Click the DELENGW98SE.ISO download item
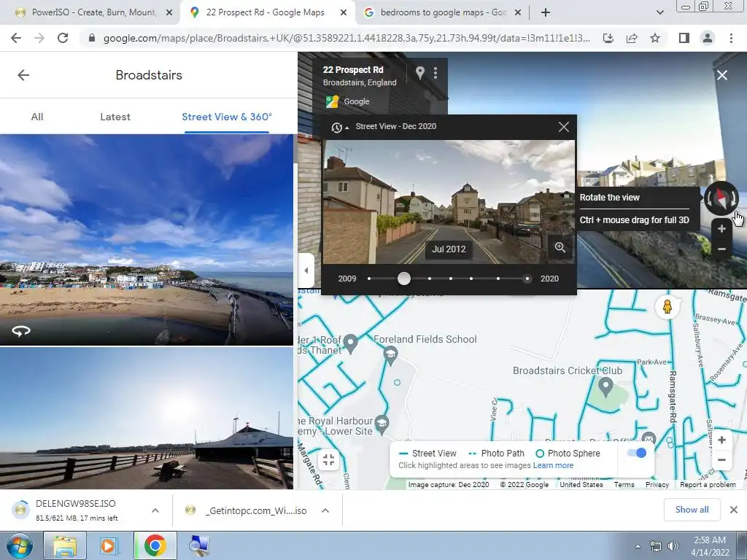This screenshot has width=747, height=560. tap(76, 510)
